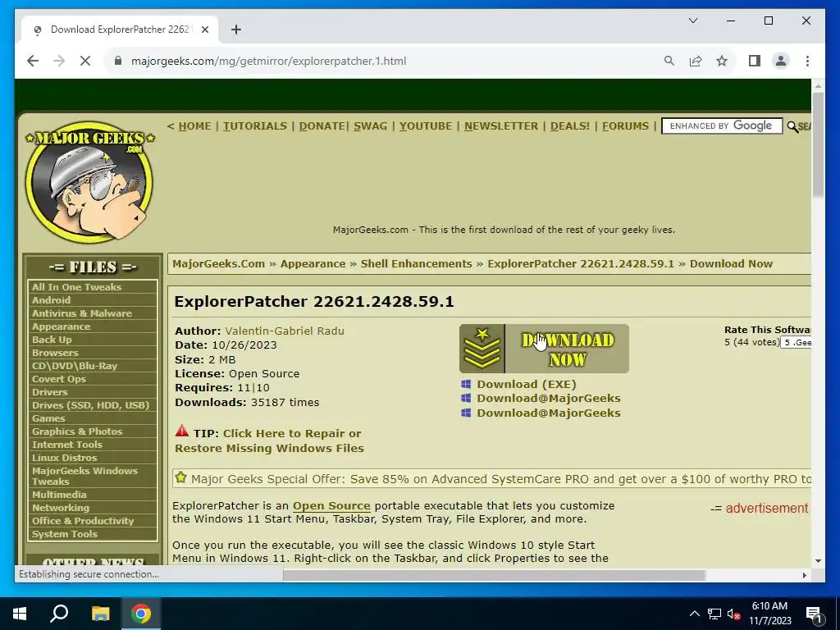Click the Google enhanced search field
This screenshot has width=840, height=630.
(722, 126)
